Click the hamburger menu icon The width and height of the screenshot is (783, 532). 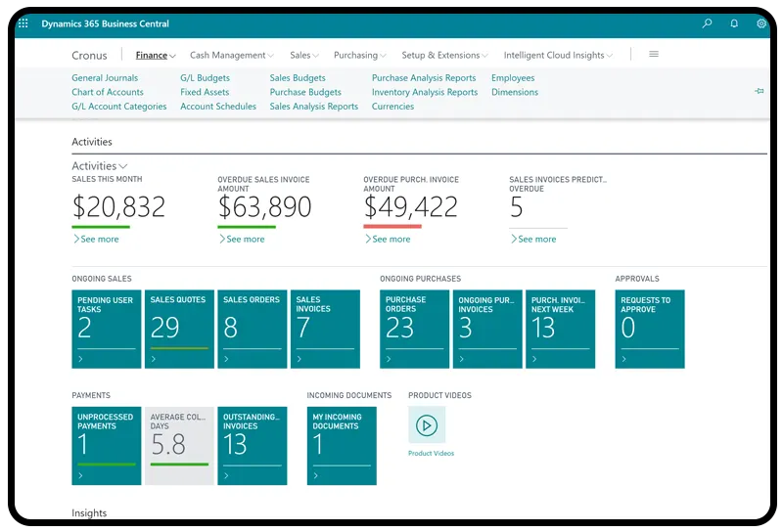[x=654, y=55]
